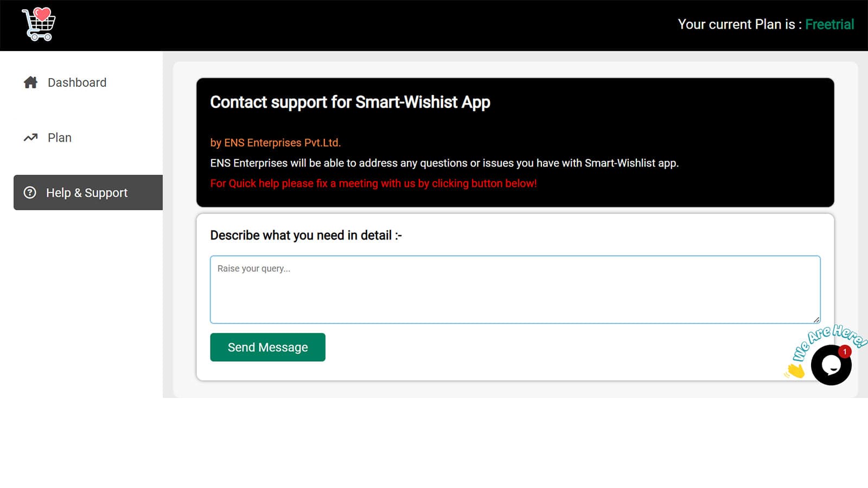Click the red 'For Quick help' meeting text

coord(373,183)
